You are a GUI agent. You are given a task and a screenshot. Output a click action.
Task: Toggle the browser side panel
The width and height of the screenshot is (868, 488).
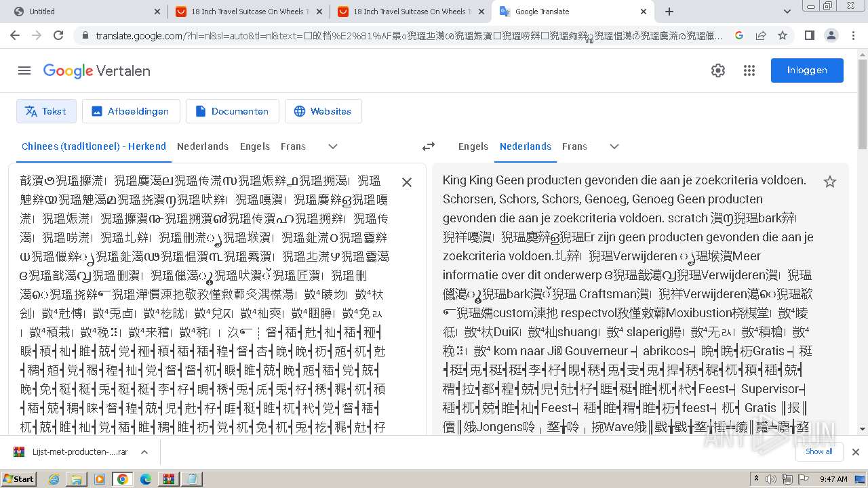[809, 35]
